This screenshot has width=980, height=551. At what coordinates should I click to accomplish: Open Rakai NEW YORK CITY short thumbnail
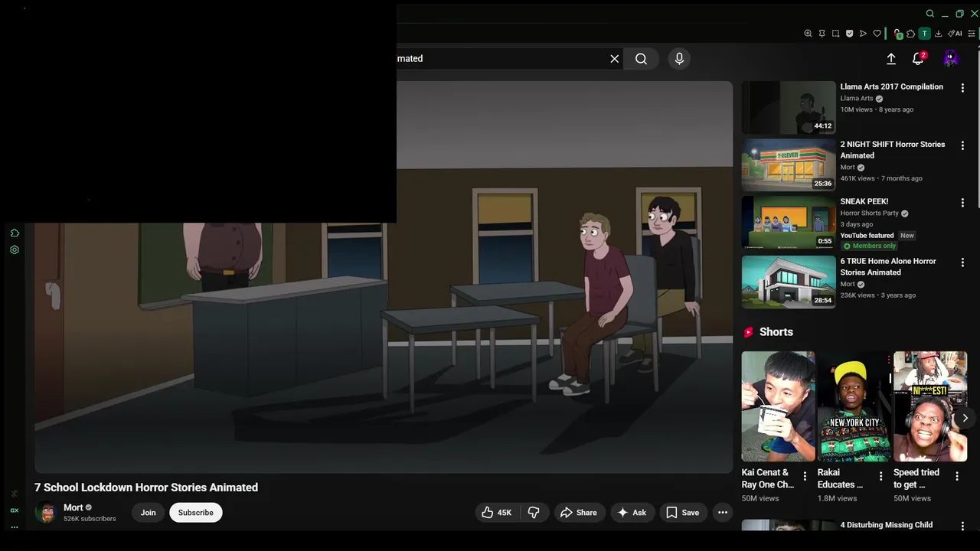854,406
